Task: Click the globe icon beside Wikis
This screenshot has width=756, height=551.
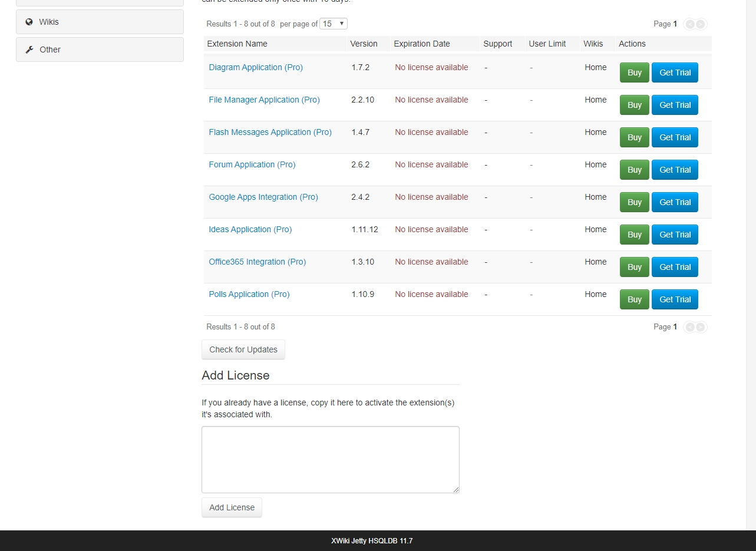Action: tap(28, 22)
